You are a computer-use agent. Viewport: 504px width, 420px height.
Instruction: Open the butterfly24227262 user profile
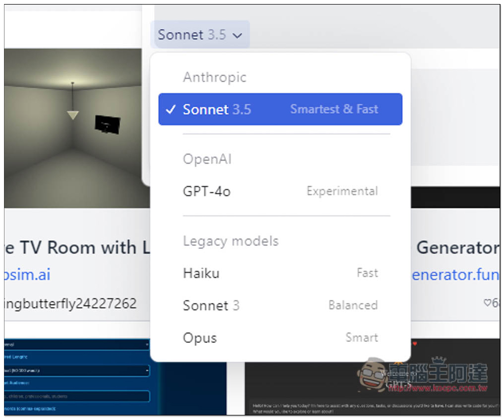point(71,304)
